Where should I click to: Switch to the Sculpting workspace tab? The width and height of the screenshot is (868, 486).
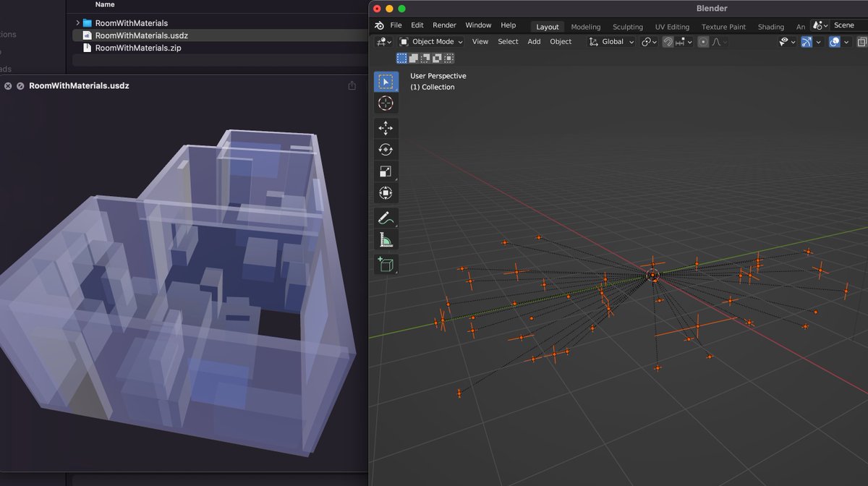click(x=628, y=27)
